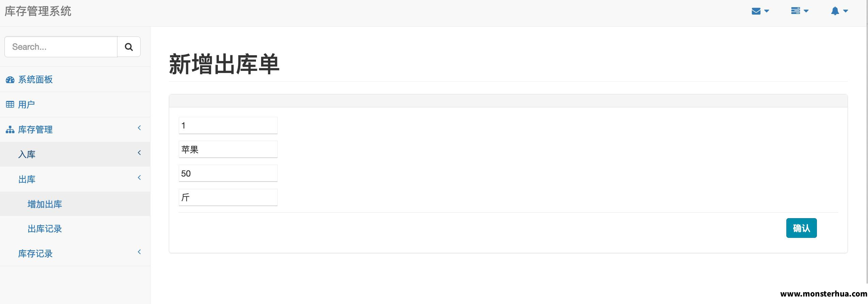Viewport: 868px width, 304px height.
Task: Click the quantity field containing 50
Action: [228, 173]
